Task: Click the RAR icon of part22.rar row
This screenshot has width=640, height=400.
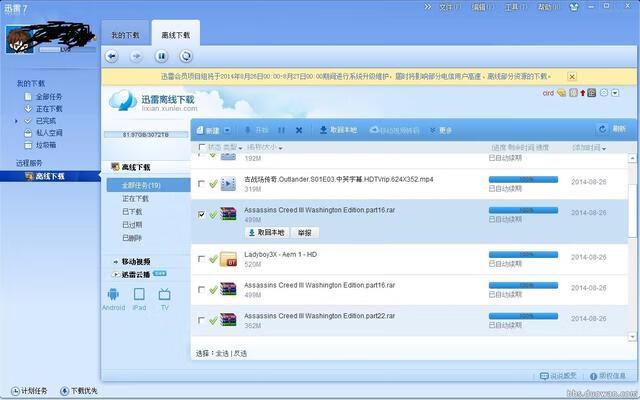Action: tap(228, 320)
